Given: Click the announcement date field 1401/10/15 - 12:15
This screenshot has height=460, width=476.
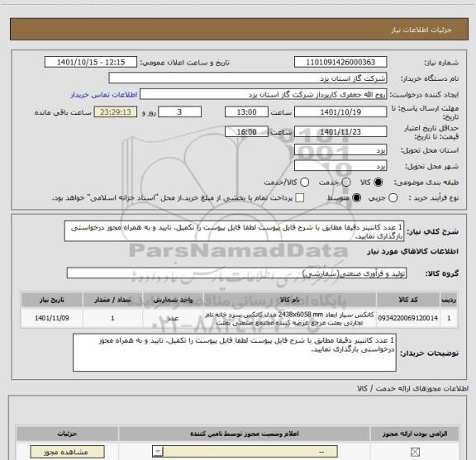Looking at the screenshot, I should pos(91,62).
